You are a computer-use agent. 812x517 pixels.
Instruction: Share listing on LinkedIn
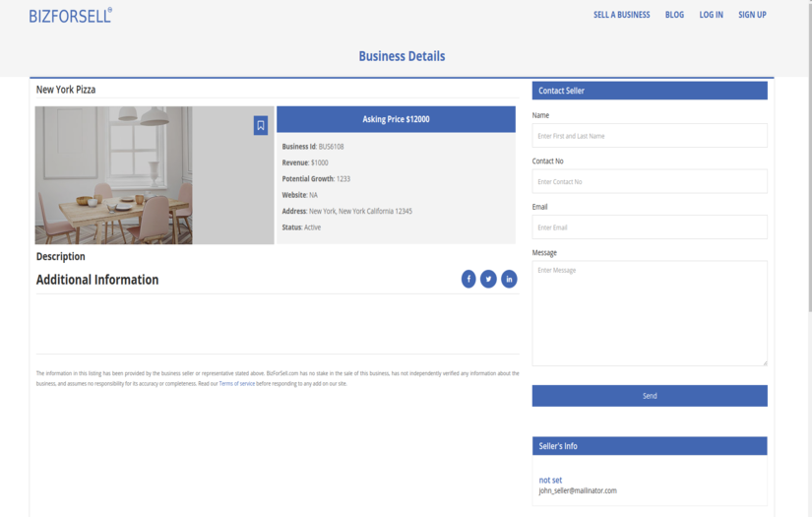509,280
